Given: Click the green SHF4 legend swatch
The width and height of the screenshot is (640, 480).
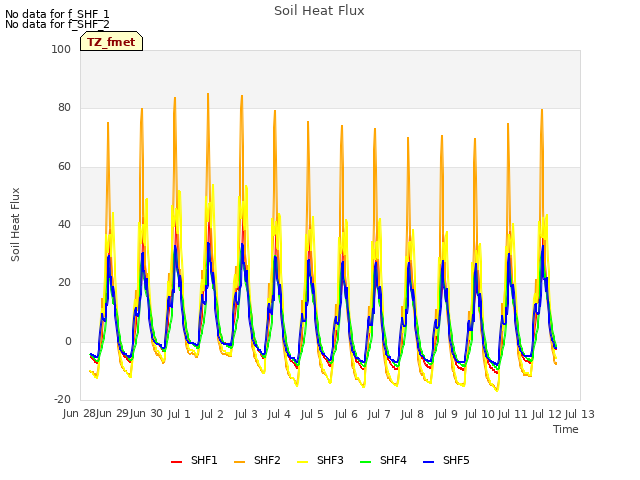Looking at the screenshot, I should click(x=366, y=462).
